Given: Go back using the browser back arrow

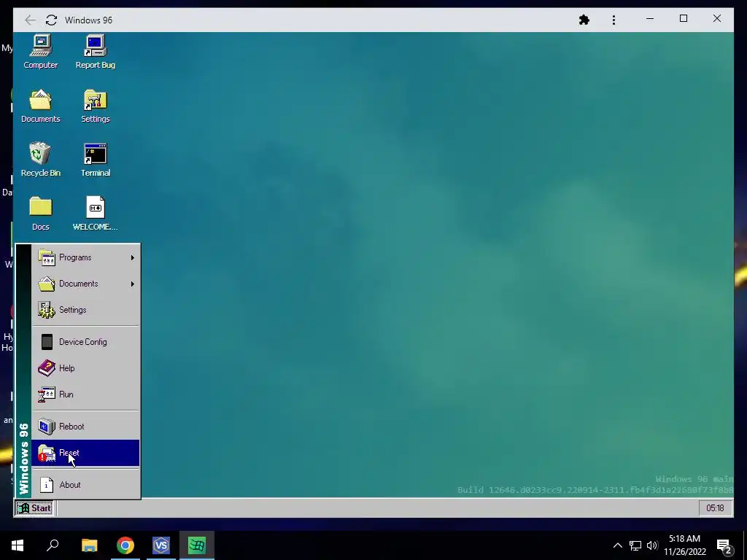Looking at the screenshot, I should [30, 20].
